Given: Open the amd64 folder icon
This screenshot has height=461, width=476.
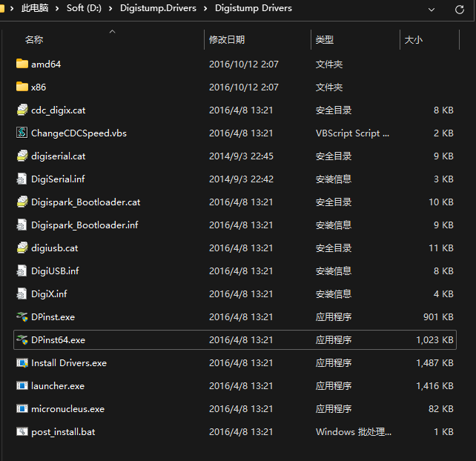Looking at the screenshot, I should [22, 64].
